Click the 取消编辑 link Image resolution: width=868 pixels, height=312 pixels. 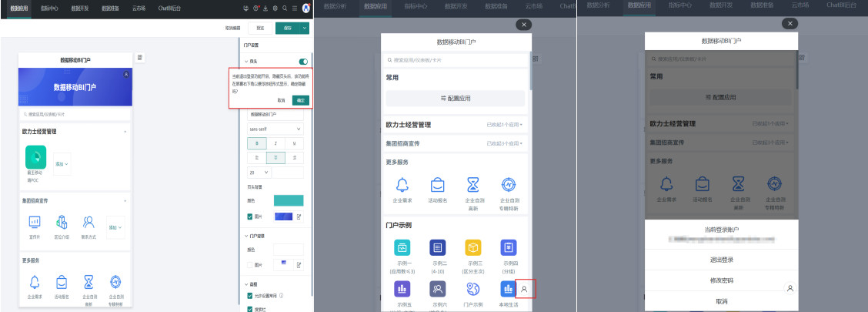pyautogui.click(x=232, y=28)
